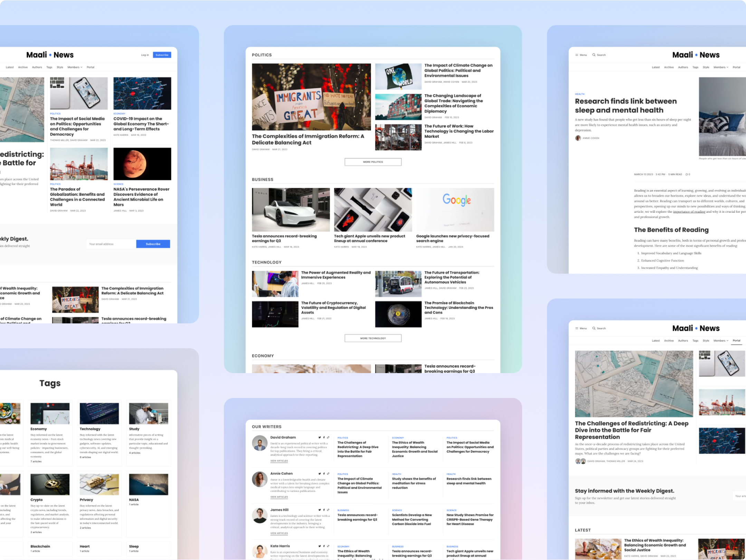Open the Apple products thumbnail in Business
746x560 pixels.
[373, 210]
